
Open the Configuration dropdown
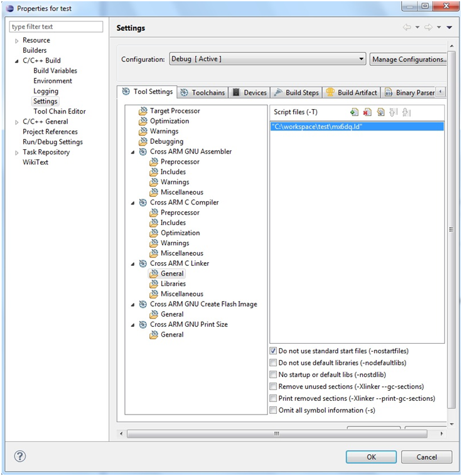click(x=267, y=59)
